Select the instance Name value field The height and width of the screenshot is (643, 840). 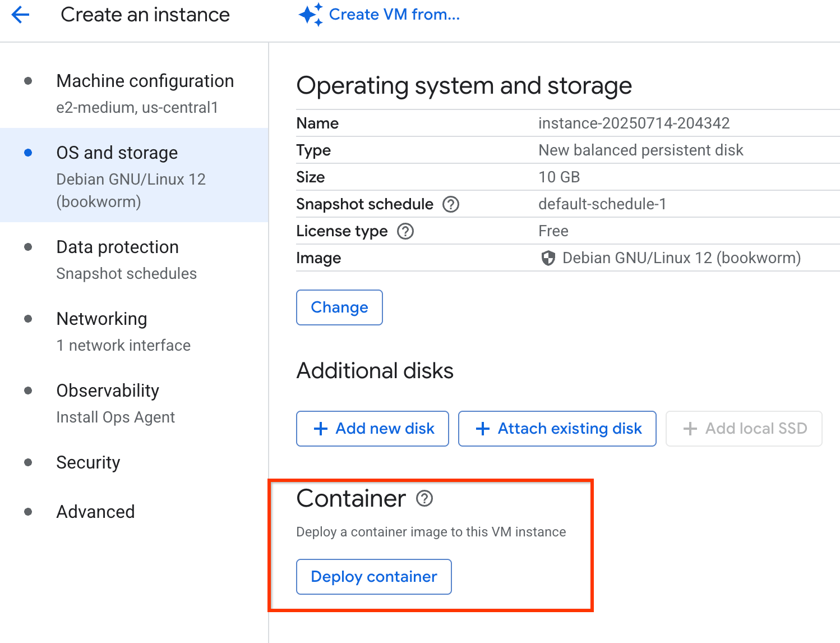(634, 123)
